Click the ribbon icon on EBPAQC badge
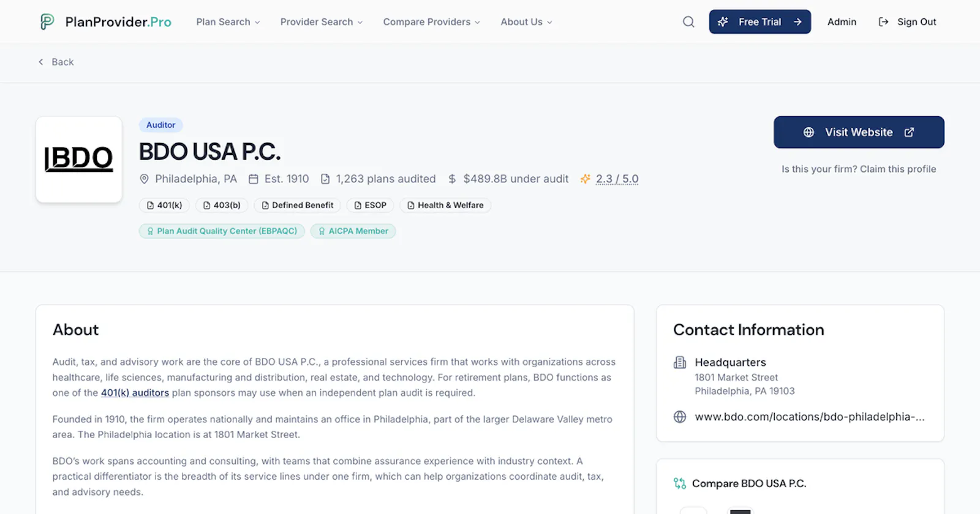The image size is (980, 514). tap(150, 231)
